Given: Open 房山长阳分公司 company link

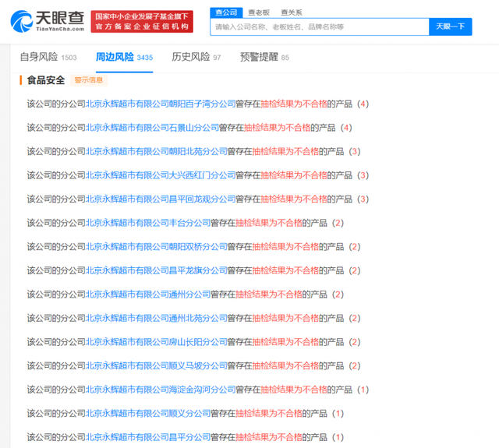Looking at the screenshot, I should coord(157,342).
